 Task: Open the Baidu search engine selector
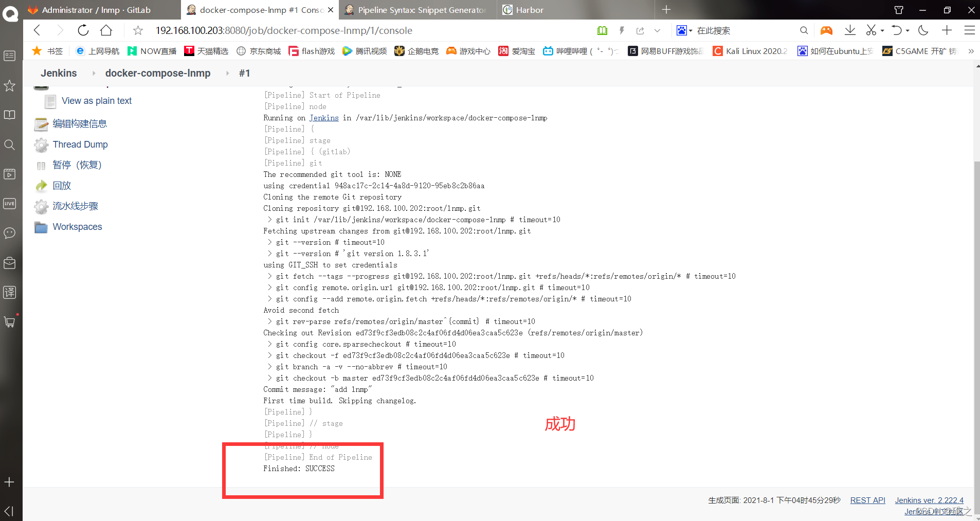[684, 30]
